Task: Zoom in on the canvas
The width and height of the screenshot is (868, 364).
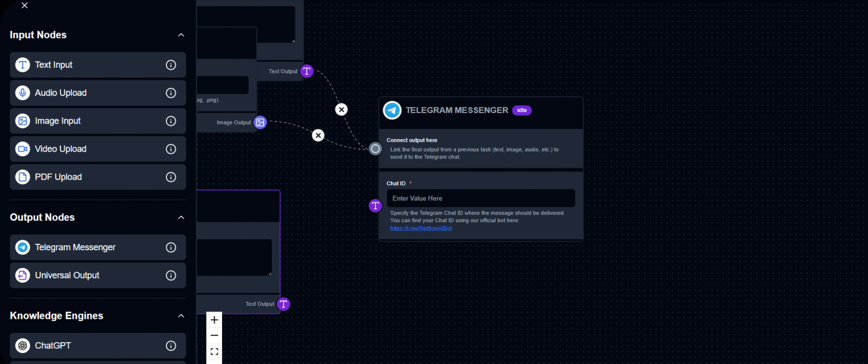Action: [214, 320]
